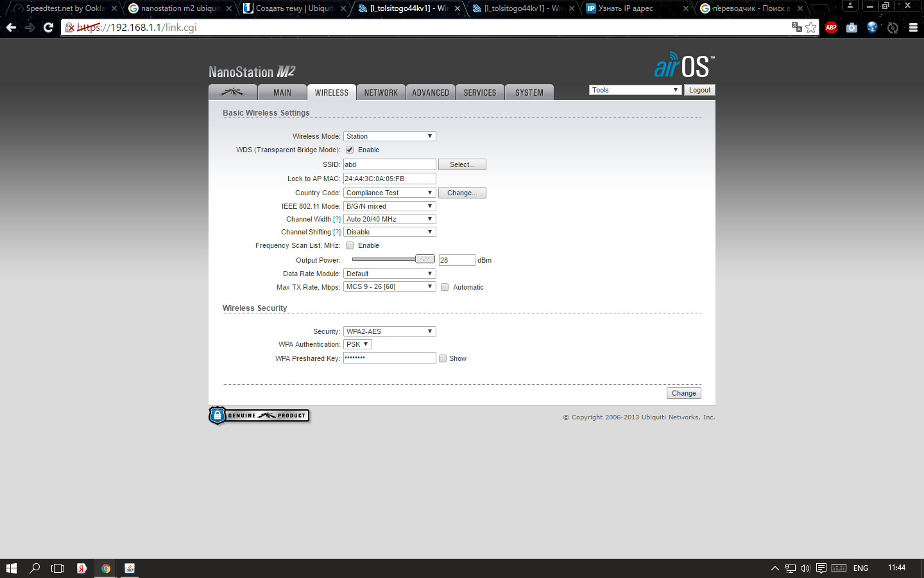
Task: Click the insecure https warning icon
Action: click(x=71, y=28)
